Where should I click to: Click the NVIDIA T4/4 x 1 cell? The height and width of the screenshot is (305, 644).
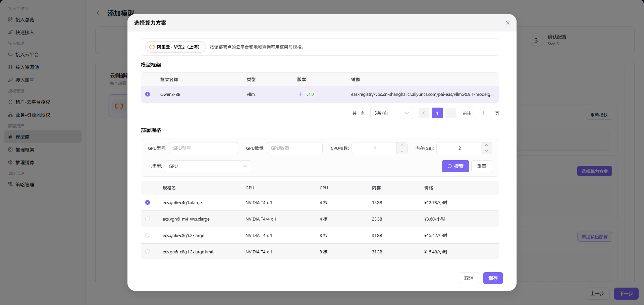261,219
